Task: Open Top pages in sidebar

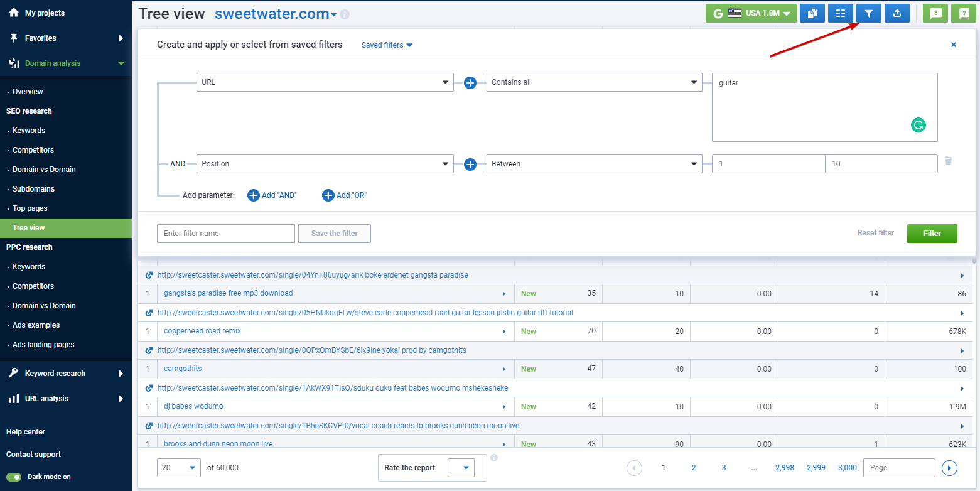Action: [30, 208]
